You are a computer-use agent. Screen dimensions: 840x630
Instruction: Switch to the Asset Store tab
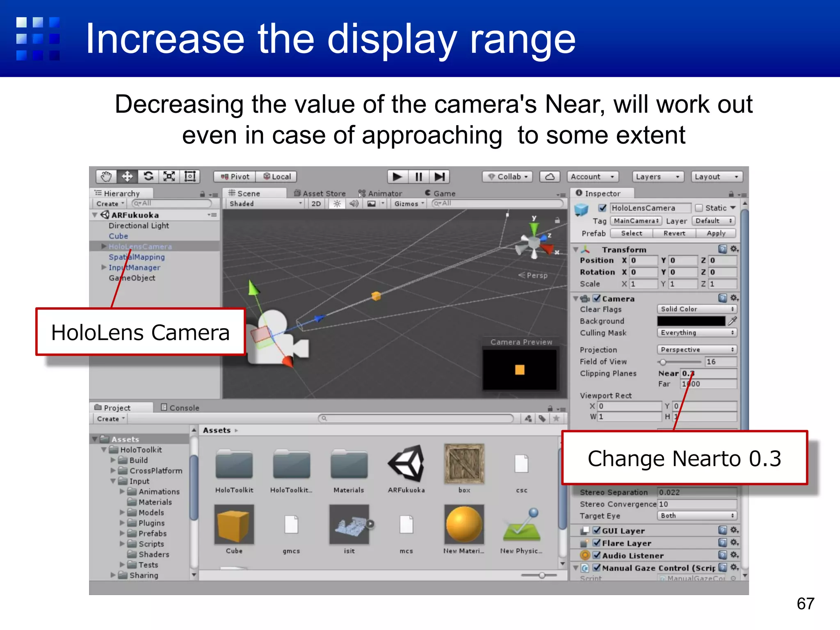[320, 193]
